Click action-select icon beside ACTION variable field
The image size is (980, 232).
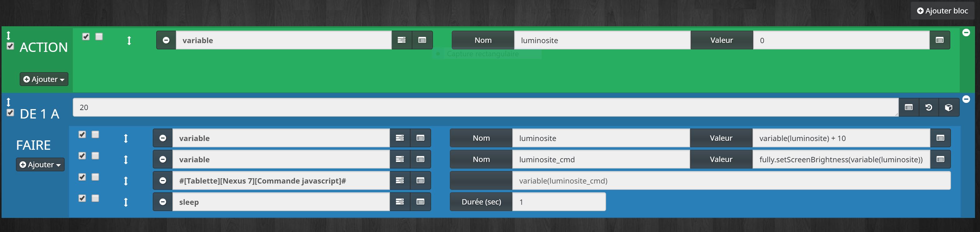point(402,40)
